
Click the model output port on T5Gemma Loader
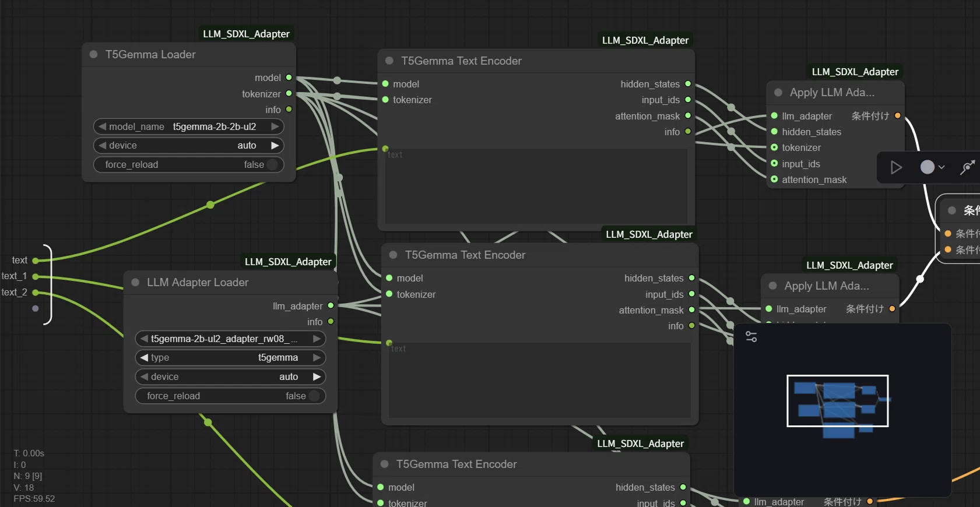tap(289, 78)
